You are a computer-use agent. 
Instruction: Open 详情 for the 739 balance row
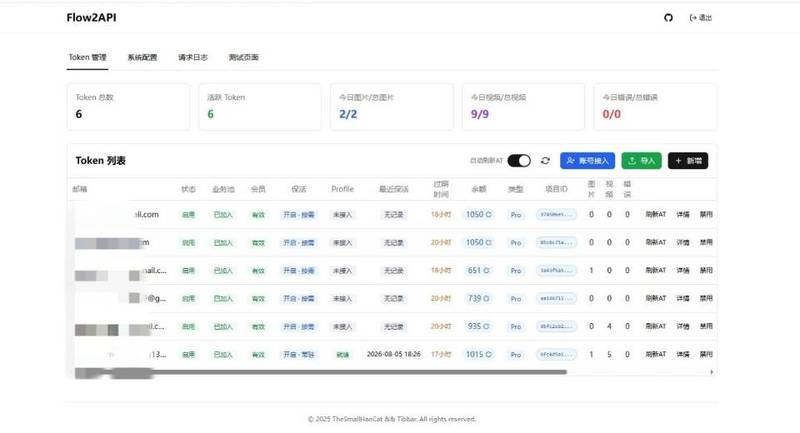[683, 298]
